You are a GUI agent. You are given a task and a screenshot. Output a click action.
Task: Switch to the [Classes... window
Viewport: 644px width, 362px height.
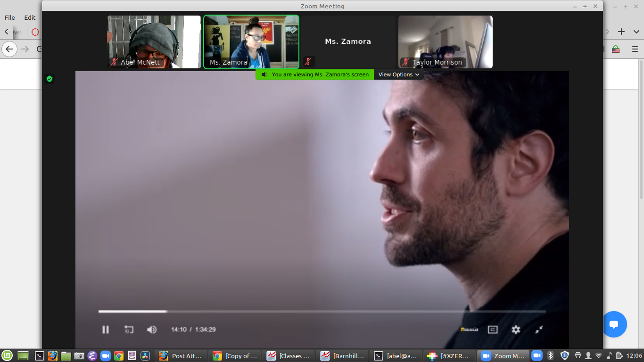point(289,356)
